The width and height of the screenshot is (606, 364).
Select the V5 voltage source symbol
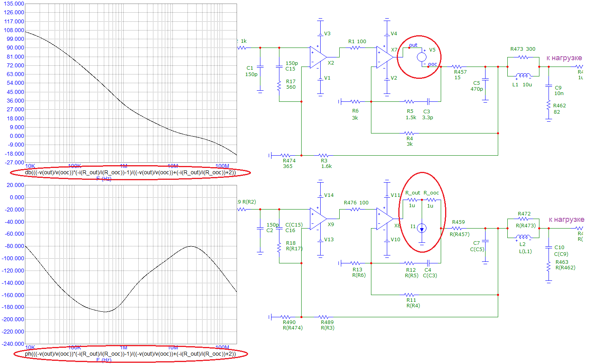click(x=422, y=57)
